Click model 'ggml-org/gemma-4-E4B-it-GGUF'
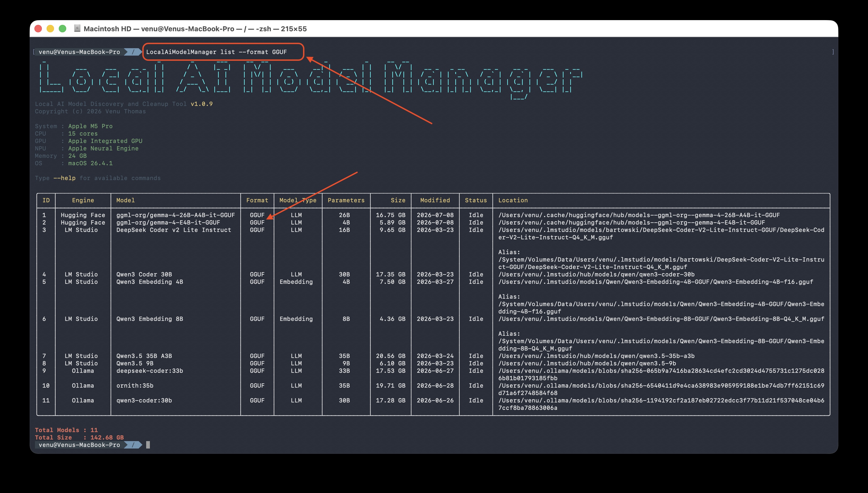868x493 pixels. tap(168, 222)
